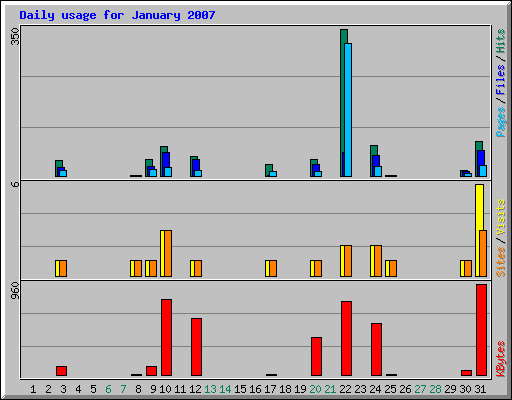Select day label "23" on the axis
Screen dimensions: 512x400
(360, 389)
